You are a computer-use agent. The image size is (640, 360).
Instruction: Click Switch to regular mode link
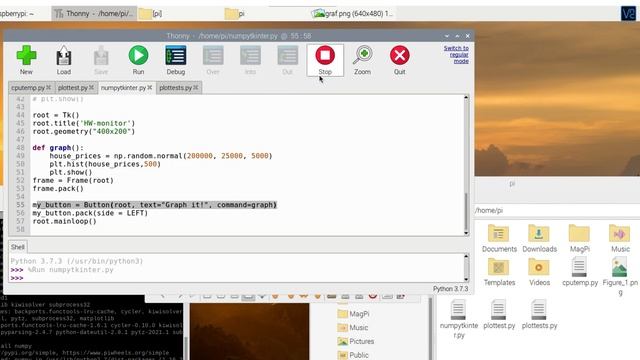(456, 54)
